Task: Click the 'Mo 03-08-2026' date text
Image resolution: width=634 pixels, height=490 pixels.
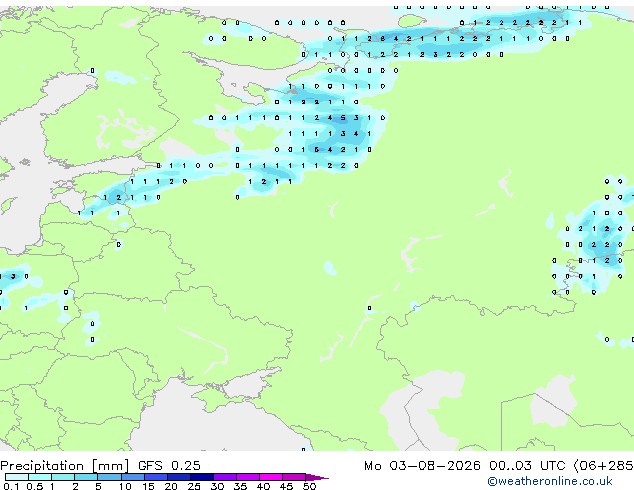Action: pos(422,466)
